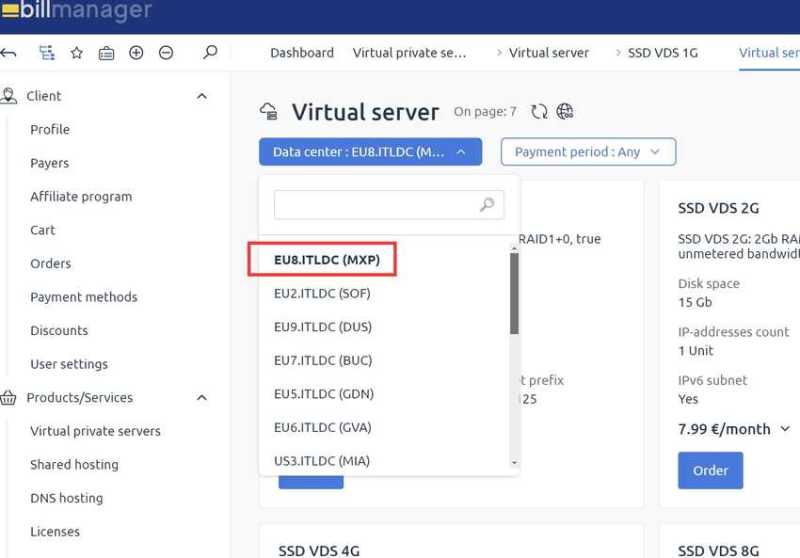
Task: Open the toolbar search magnifier
Action: [x=210, y=52]
